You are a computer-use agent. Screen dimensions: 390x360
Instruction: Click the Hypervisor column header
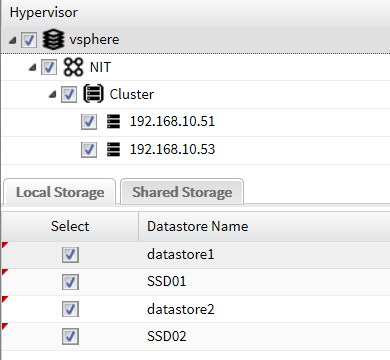[196, 13]
